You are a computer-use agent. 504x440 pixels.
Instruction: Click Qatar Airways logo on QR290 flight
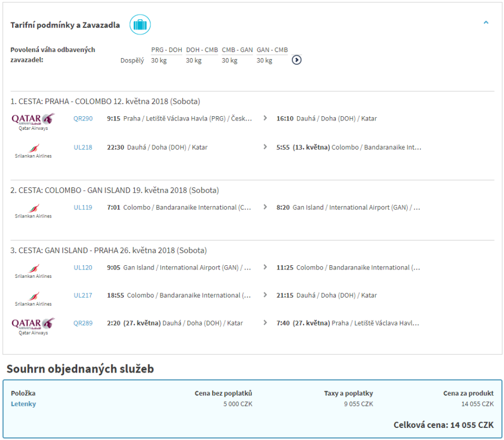33,121
